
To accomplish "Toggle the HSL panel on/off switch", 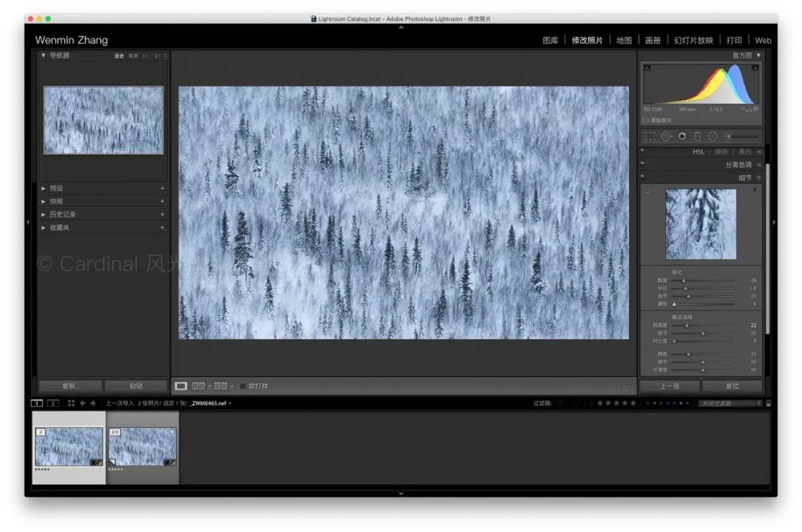I will pyautogui.click(x=642, y=151).
